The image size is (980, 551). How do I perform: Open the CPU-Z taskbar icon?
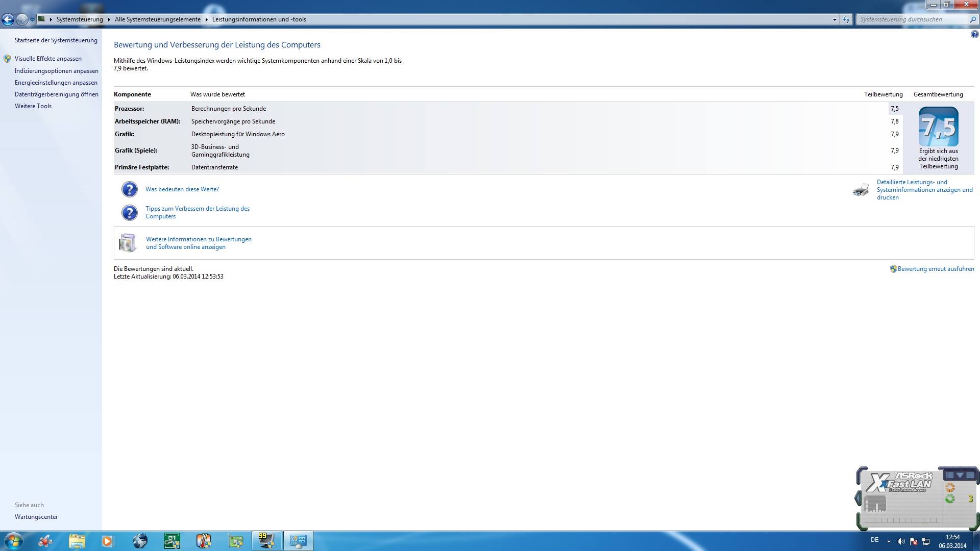click(x=171, y=541)
